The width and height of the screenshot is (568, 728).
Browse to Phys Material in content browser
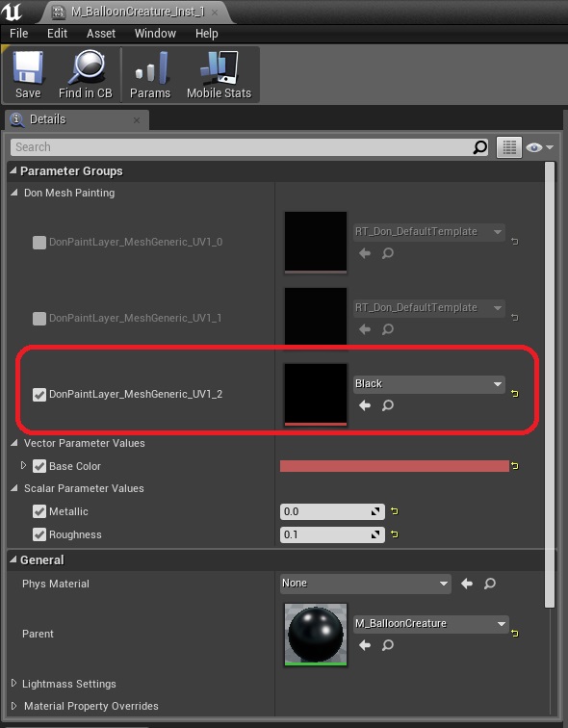click(490, 584)
